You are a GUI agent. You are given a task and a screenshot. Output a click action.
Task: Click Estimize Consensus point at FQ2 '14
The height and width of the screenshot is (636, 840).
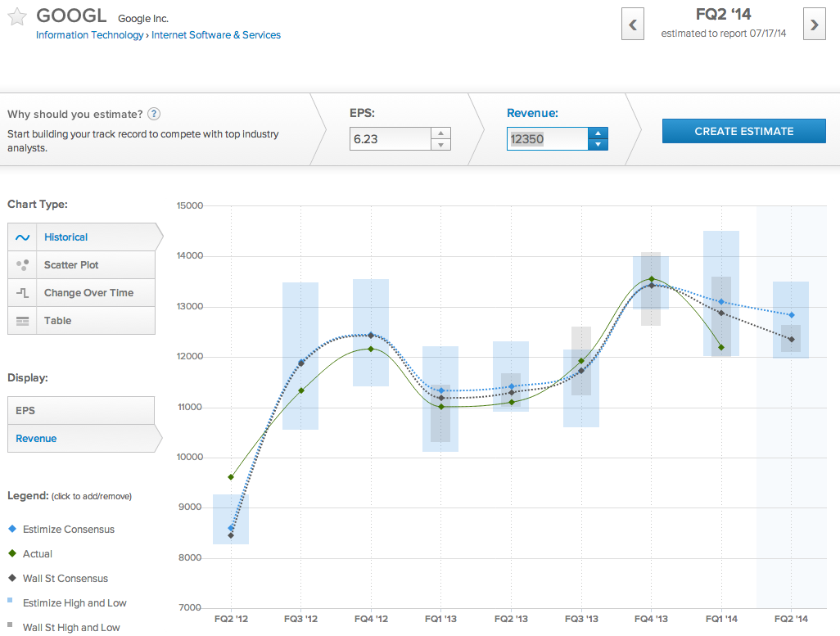pos(791,315)
